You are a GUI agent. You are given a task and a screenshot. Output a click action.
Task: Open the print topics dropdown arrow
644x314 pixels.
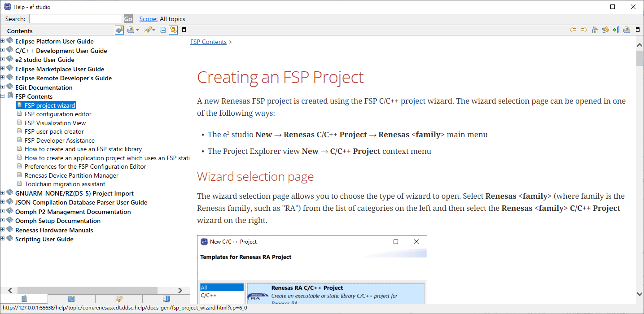pos(138,30)
